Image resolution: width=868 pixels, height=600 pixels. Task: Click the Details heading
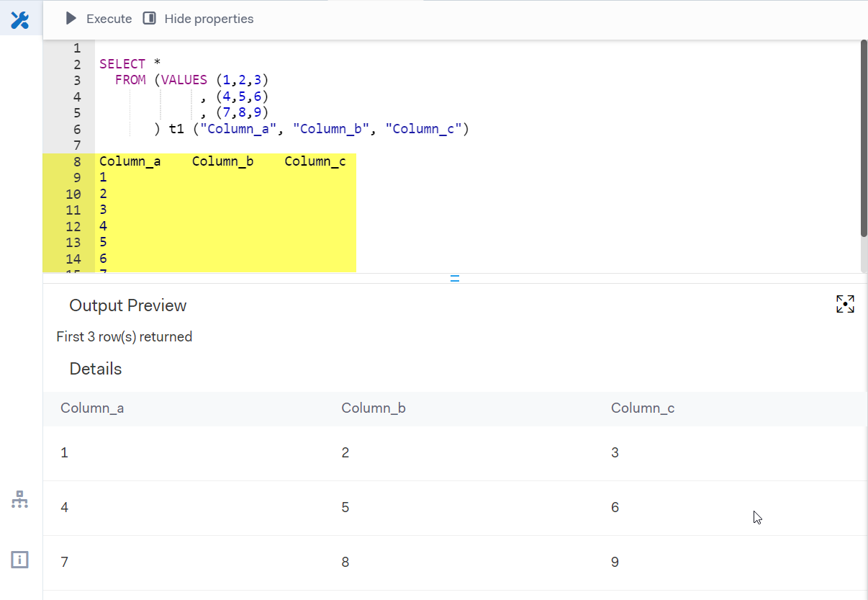(x=96, y=369)
